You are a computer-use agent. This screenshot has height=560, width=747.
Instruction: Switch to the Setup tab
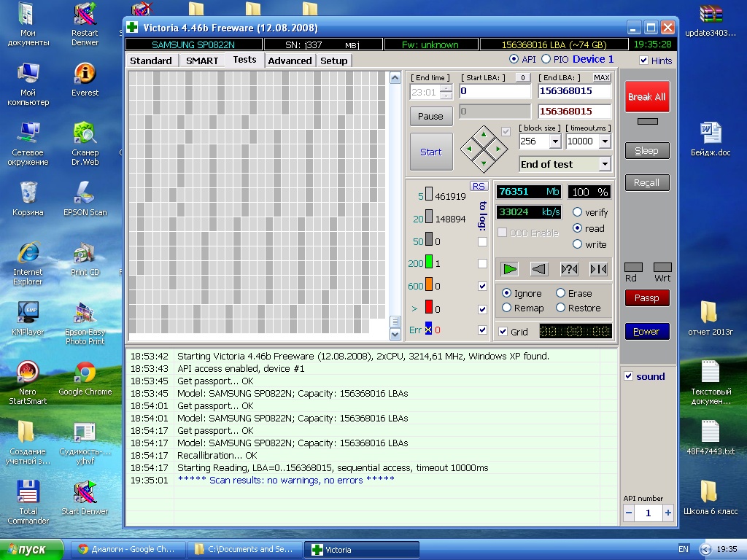(334, 61)
